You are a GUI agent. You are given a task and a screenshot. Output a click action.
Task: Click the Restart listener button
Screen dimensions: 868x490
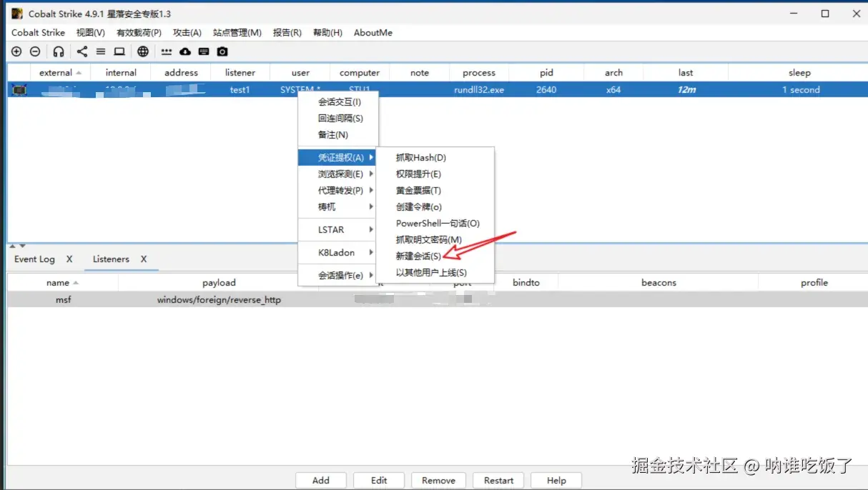pos(498,481)
